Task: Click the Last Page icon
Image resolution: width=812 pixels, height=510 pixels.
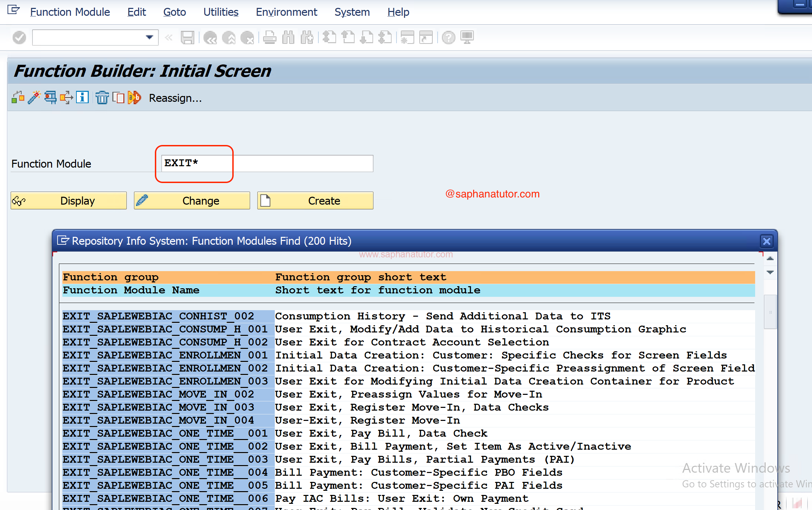Action: click(x=385, y=37)
